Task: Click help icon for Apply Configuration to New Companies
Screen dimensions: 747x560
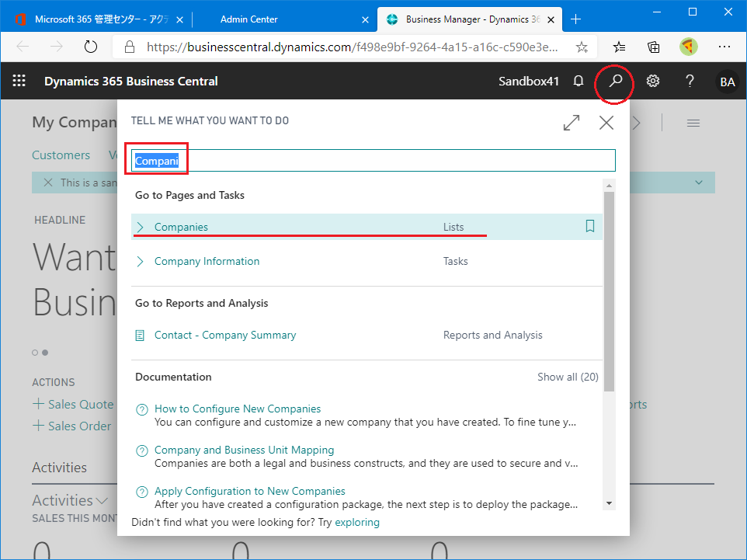Action: pos(142,492)
